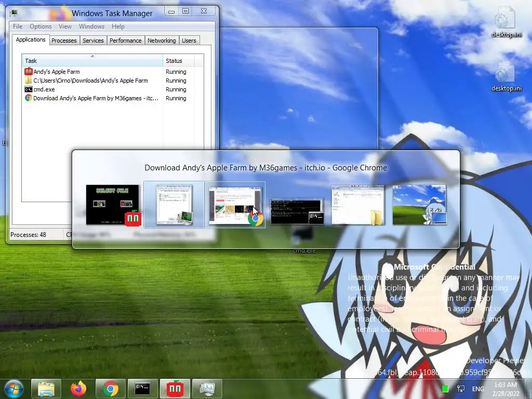Viewport: 532px width, 399px height.
Task: Select Task Manager thumbnail in Alt-Tab switcher
Action: [174, 205]
